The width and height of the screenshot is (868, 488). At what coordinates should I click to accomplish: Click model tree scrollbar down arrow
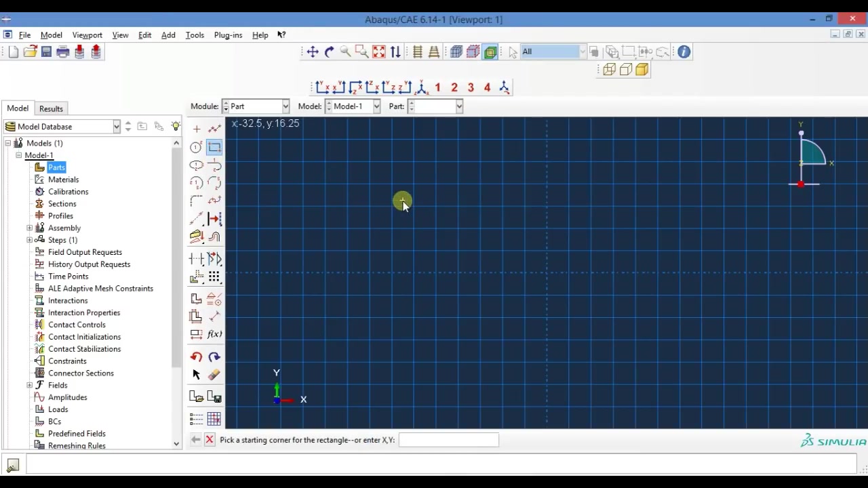point(176,444)
